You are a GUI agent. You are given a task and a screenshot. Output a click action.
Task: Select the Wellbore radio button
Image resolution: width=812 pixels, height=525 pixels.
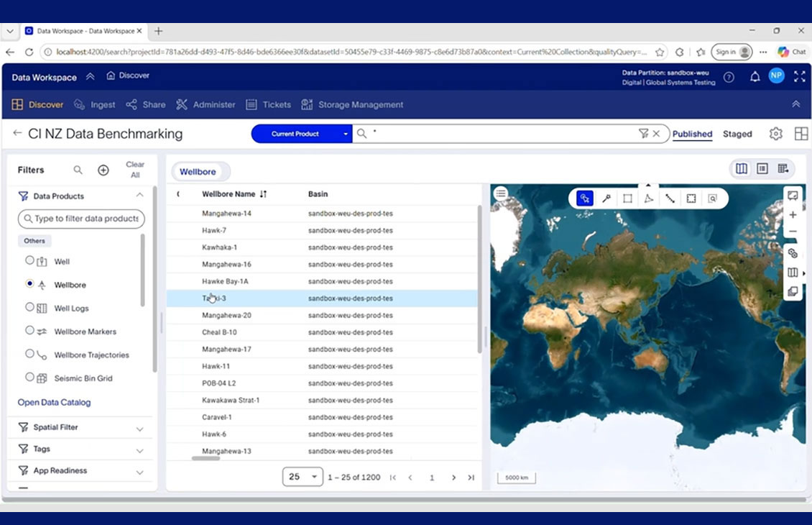pos(29,283)
